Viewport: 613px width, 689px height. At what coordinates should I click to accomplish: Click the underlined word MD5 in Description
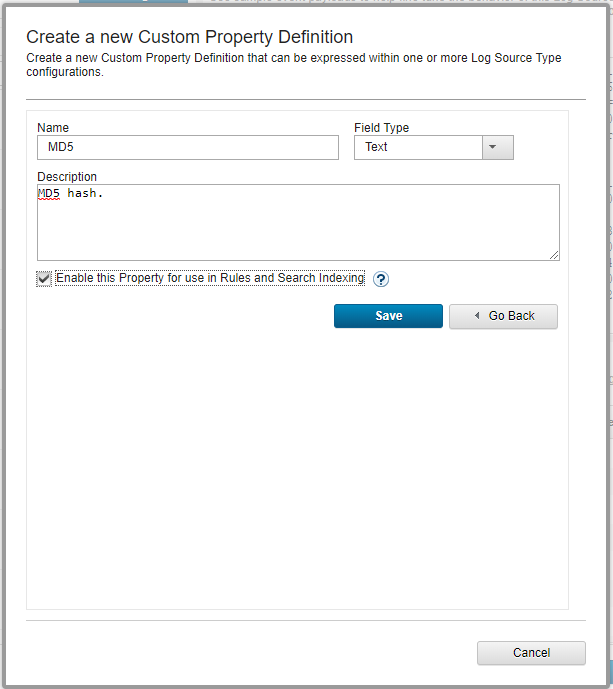tap(49, 194)
